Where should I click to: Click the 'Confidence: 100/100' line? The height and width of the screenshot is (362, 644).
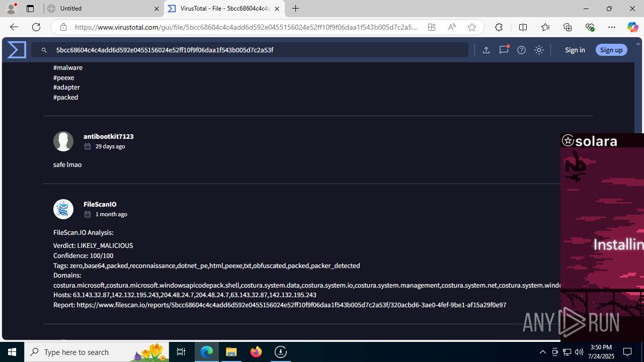(84, 255)
